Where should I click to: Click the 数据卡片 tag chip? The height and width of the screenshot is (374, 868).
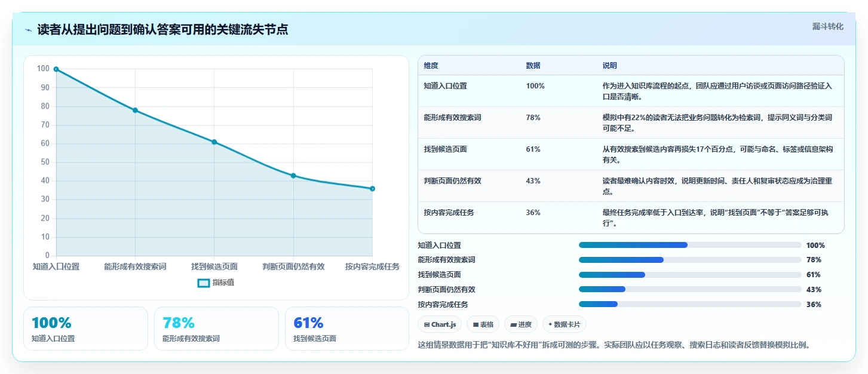click(565, 324)
